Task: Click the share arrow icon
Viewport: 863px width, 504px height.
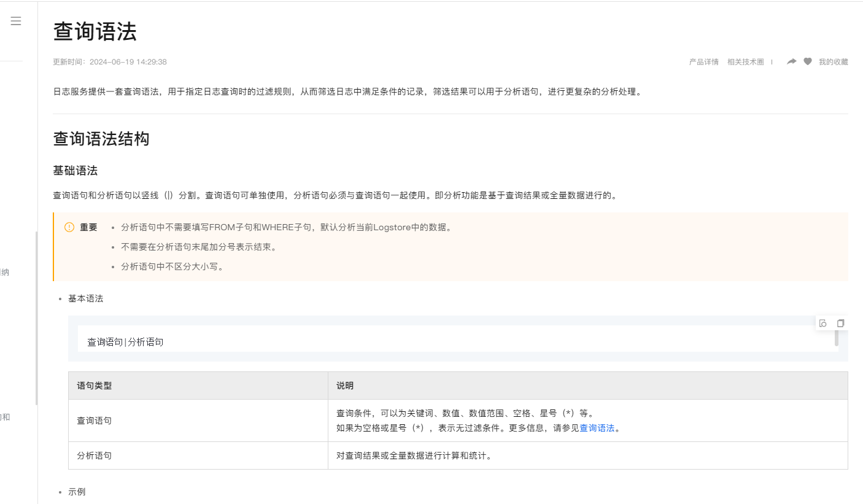Action: click(792, 61)
